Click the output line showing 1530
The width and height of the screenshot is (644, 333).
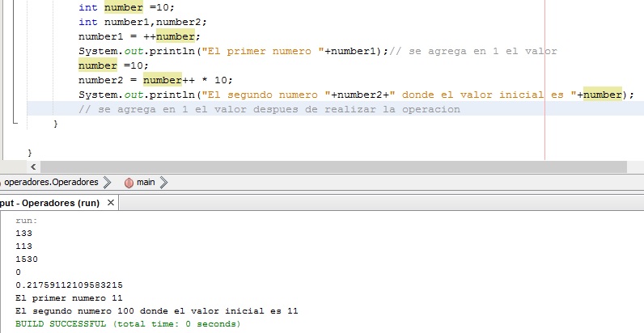click(x=26, y=259)
